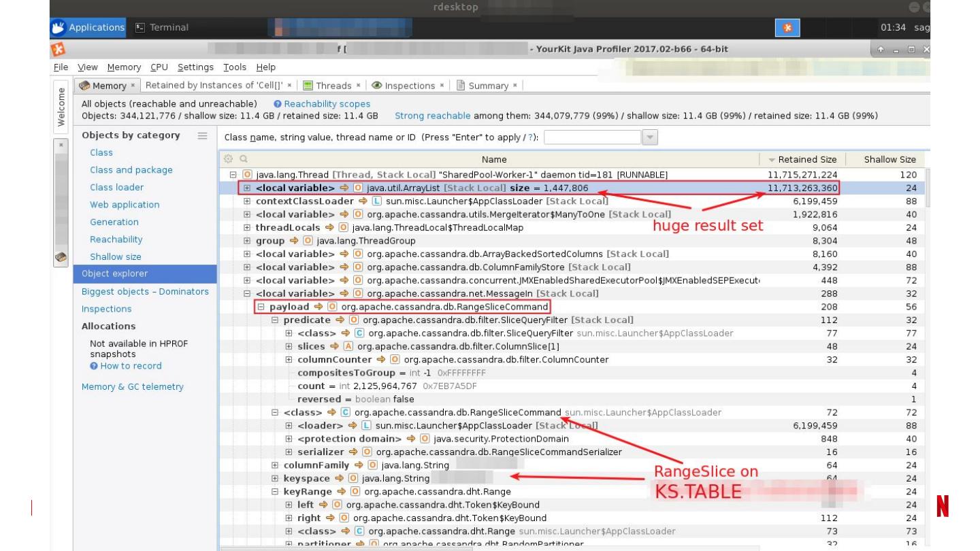Click the class name filter input field
The height and width of the screenshot is (551, 980).
(x=592, y=137)
